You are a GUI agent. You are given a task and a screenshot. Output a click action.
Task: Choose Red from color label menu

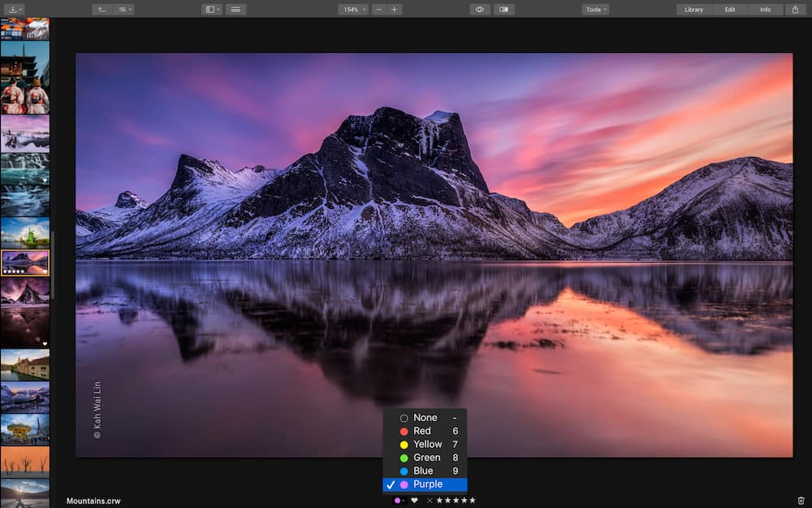pyautogui.click(x=422, y=431)
